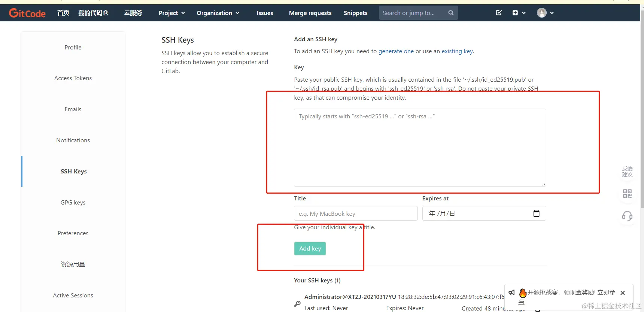The height and width of the screenshot is (312, 644).
Task: Go to Issues in the top bar
Action: tap(265, 13)
